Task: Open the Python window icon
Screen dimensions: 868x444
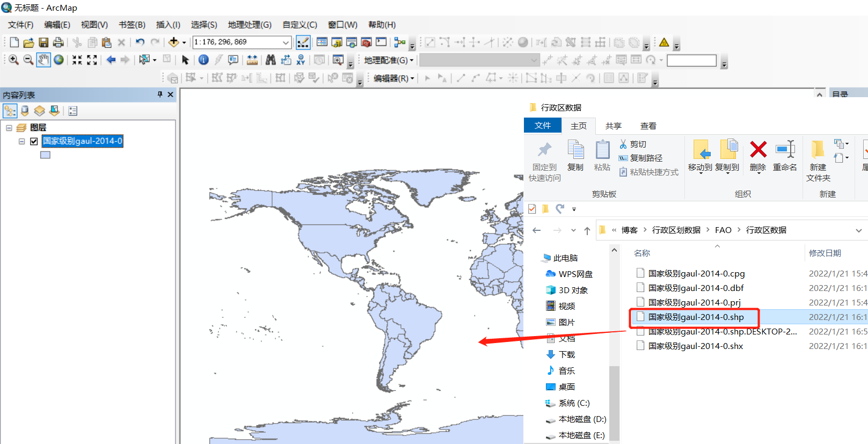Action: [x=381, y=42]
